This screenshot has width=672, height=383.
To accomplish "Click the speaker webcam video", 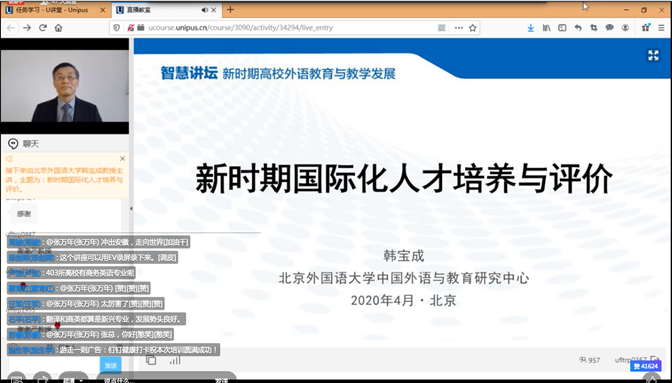I will pos(65,86).
